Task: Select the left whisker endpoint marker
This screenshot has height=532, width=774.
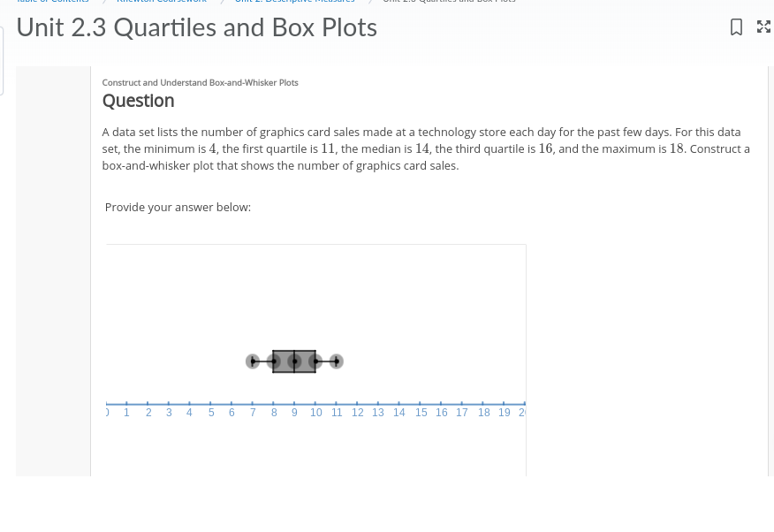Action: click(254, 361)
